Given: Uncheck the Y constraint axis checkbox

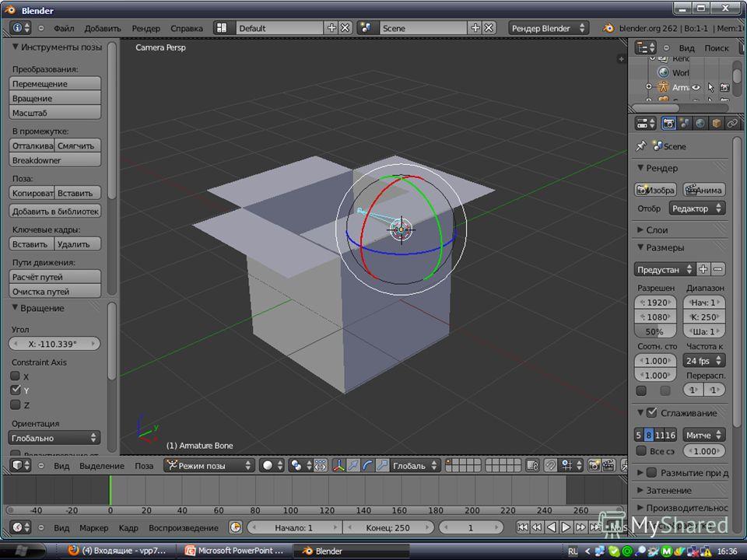Looking at the screenshot, I should click(x=16, y=390).
